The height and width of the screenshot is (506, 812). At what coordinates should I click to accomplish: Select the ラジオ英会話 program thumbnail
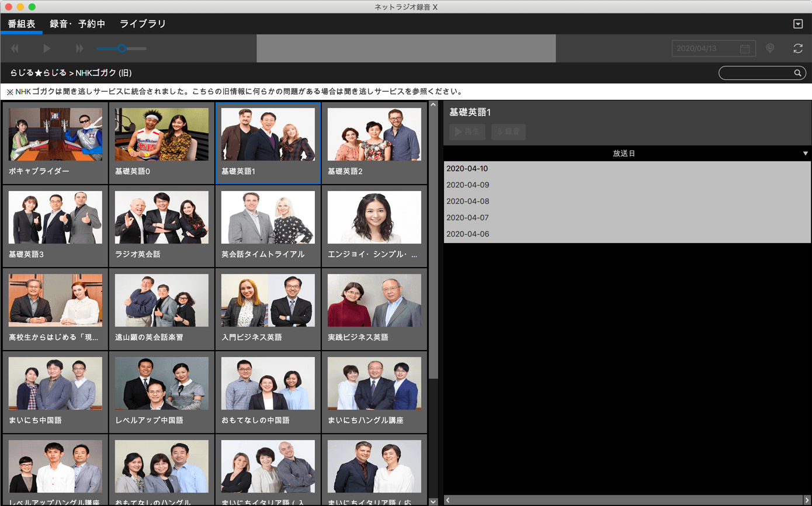click(161, 217)
